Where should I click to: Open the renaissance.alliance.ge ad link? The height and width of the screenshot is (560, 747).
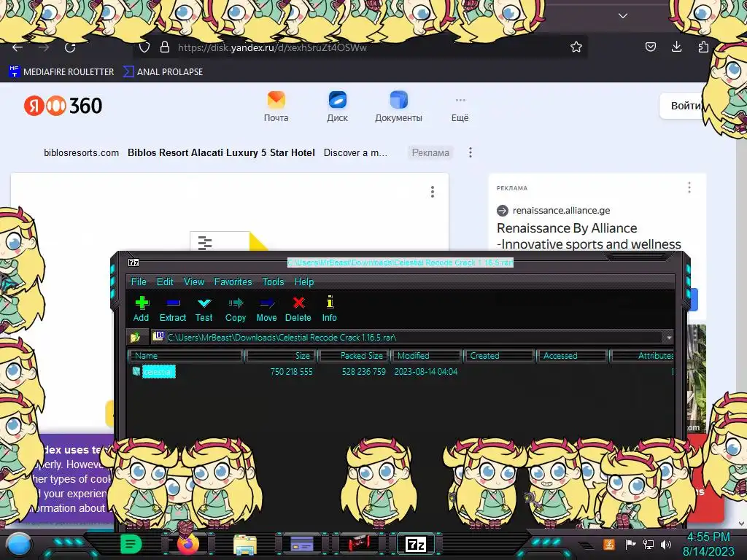click(561, 211)
